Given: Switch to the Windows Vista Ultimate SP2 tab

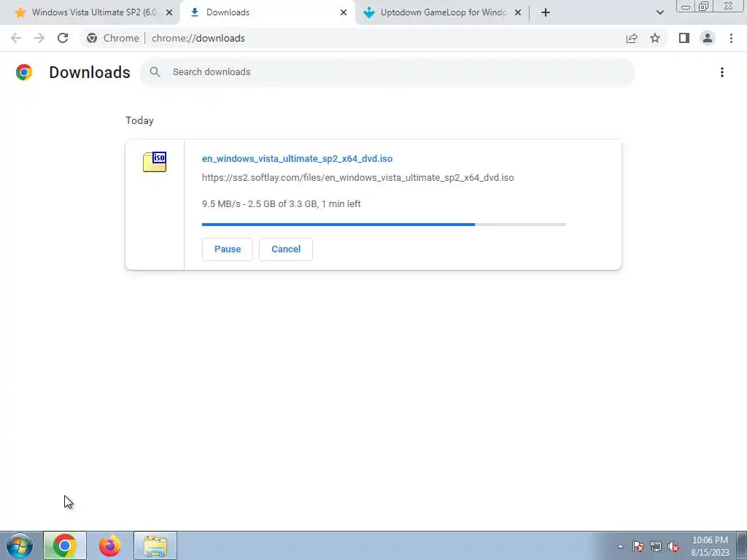Looking at the screenshot, I should point(94,12).
